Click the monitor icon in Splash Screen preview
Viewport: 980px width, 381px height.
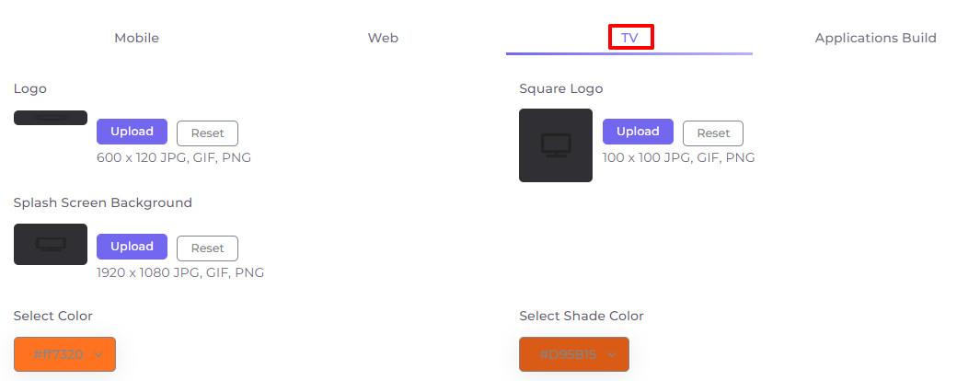tap(51, 244)
